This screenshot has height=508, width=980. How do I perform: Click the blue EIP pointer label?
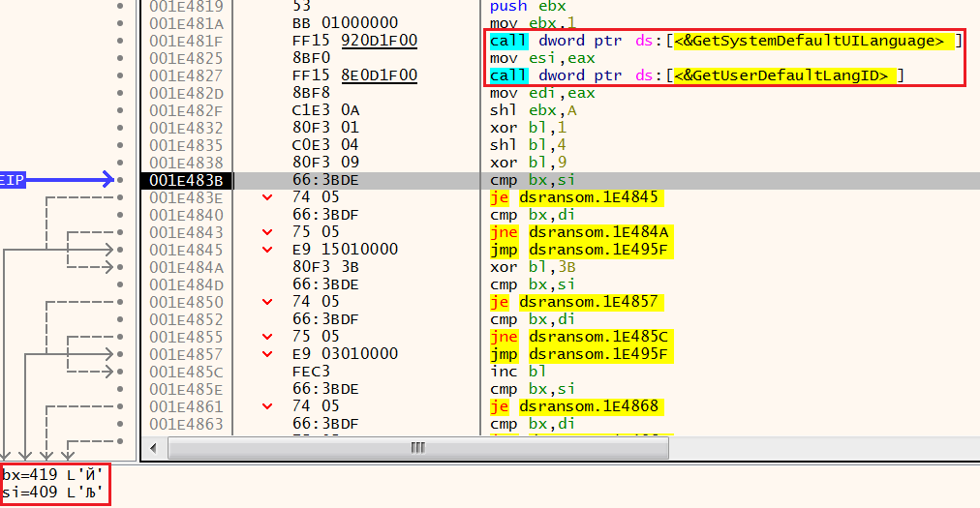[13, 180]
